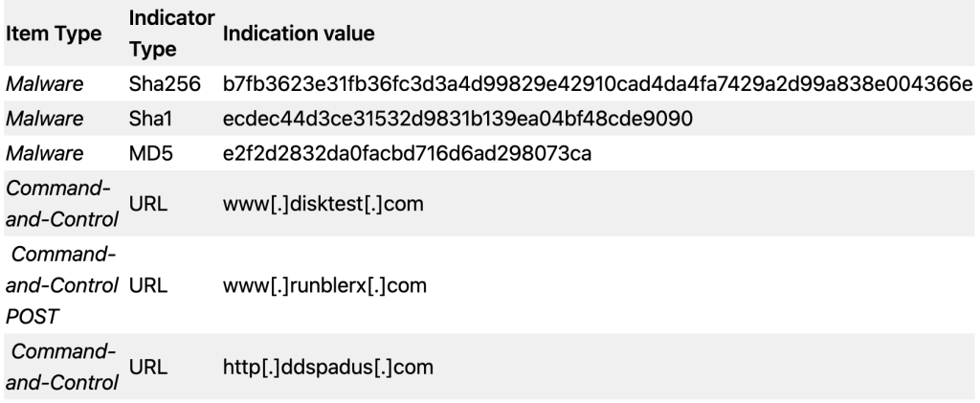Click URL type in runblerx row
The height and width of the screenshot is (403, 980).
click(x=148, y=285)
